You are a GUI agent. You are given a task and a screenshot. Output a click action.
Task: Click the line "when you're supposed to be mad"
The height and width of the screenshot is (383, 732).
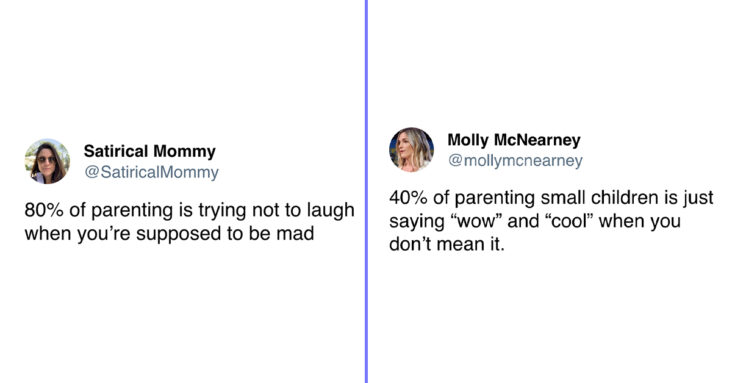(x=169, y=234)
